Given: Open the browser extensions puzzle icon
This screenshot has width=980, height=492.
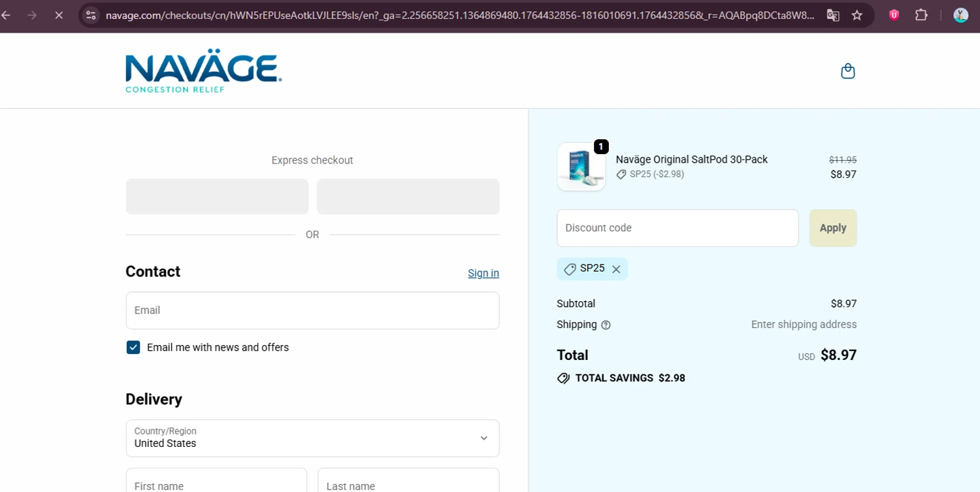Looking at the screenshot, I should [x=921, y=15].
